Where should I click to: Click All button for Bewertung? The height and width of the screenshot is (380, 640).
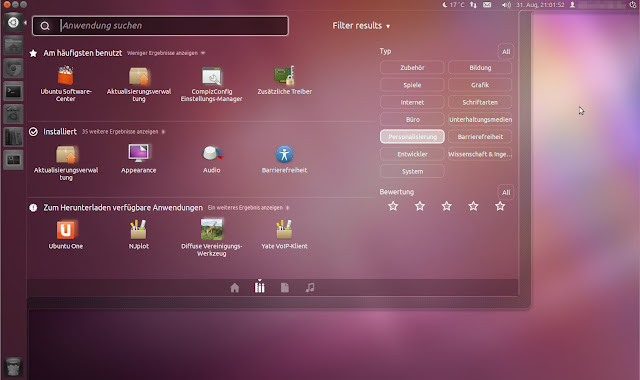point(506,193)
